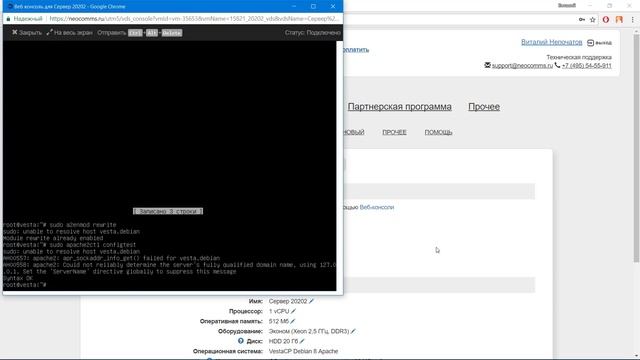Click the envelope icon beside support email
The image size is (640, 360).
tap(487, 65)
